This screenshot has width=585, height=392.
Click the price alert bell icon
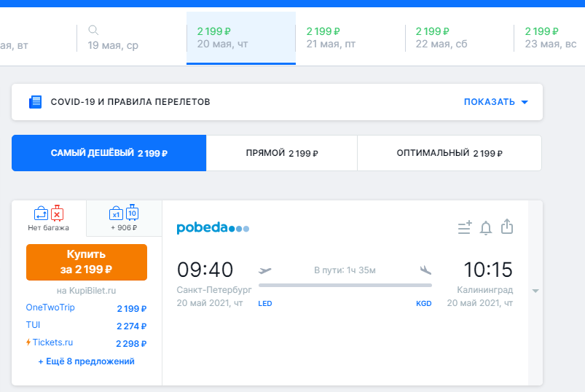[486, 227]
